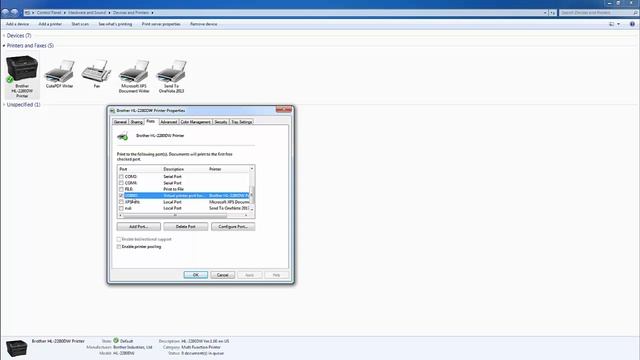The width and height of the screenshot is (640, 360).
Task: Click Remove device in toolbar
Action: pos(204,24)
